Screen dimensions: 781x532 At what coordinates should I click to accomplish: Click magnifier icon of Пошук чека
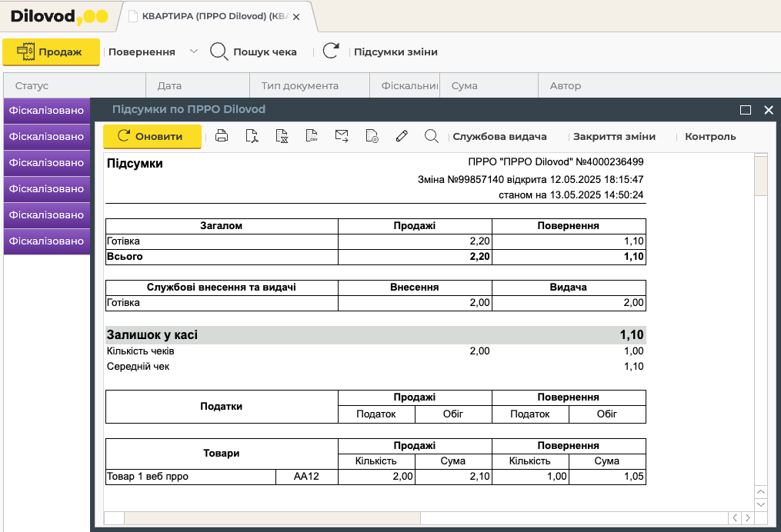click(219, 52)
